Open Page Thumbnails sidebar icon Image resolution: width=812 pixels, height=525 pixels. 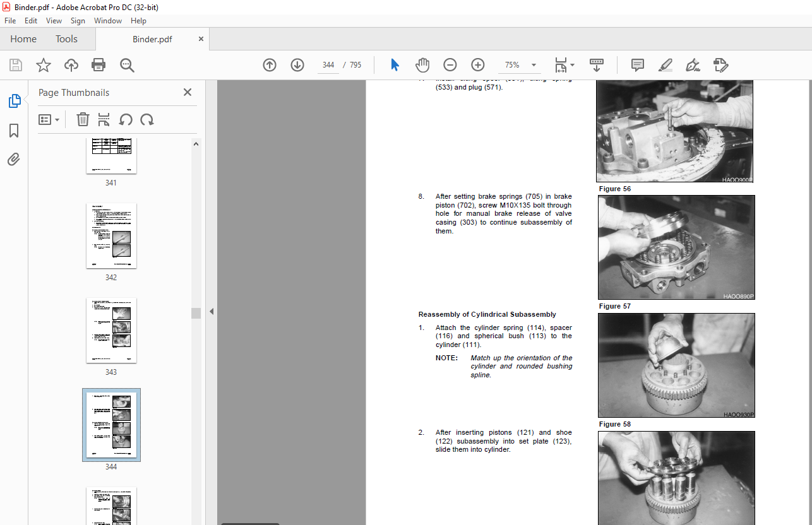click(x=14, y=100)
